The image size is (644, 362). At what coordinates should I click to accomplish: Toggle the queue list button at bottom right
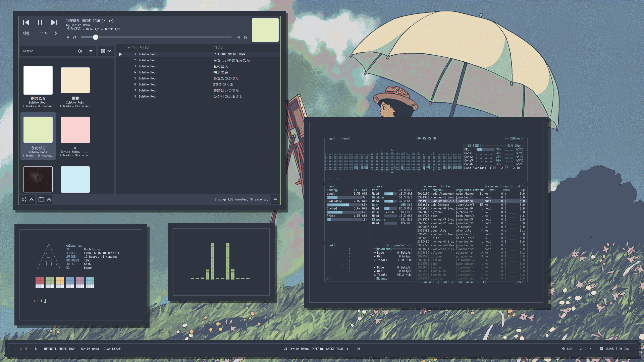click(x=275, y=199)
